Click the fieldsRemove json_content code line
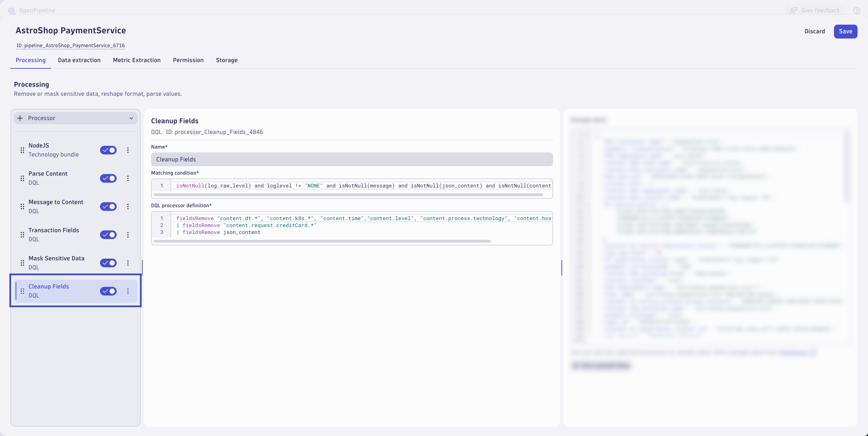The width and height of the screenshot is (868, 436). 219,232
